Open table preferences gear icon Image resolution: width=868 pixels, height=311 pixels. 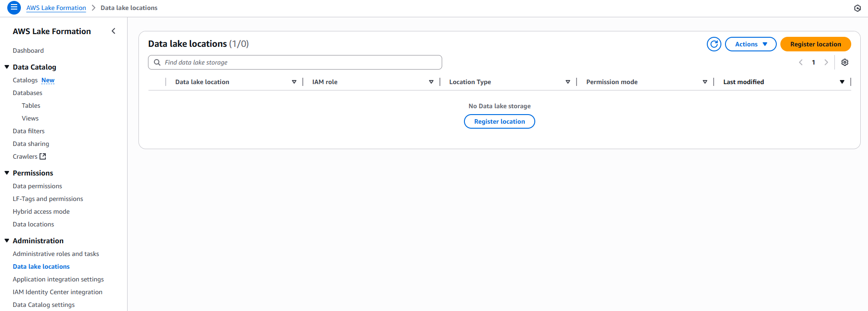pyautogui.click(x=845, y=62)
